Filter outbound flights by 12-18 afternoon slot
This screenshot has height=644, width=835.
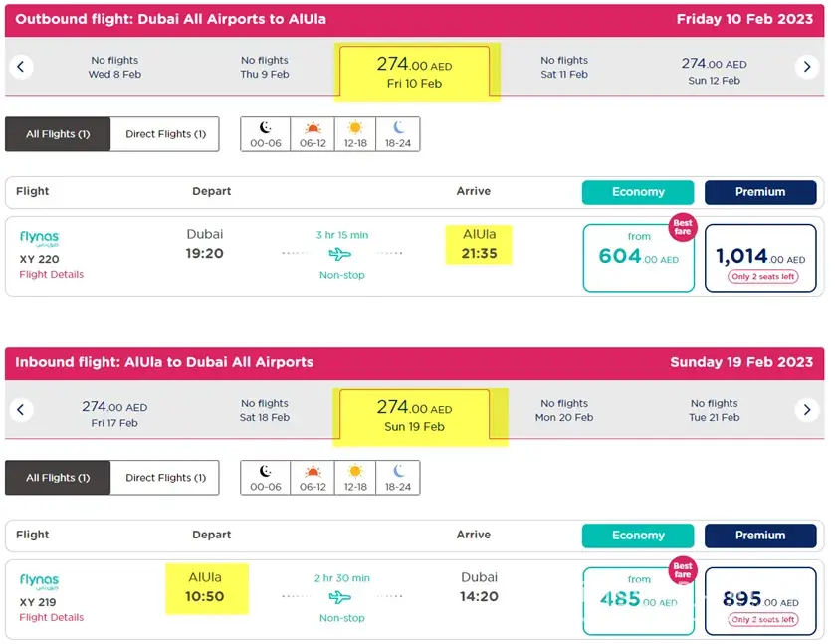[355, 134]
